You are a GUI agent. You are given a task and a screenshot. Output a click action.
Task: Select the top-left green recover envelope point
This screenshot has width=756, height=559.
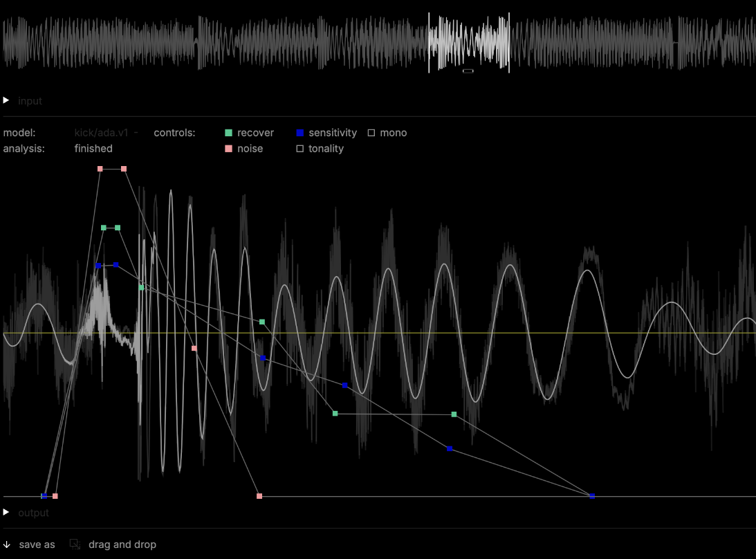[104, 228]
